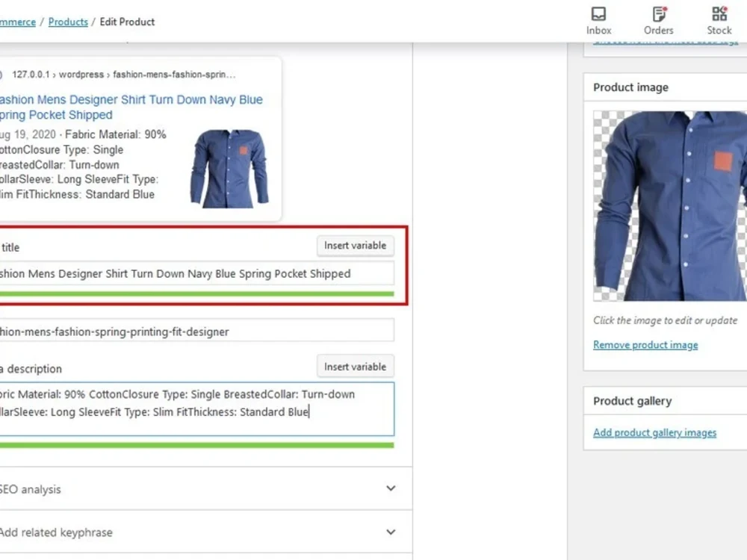Image resolution: width=747 pixels, height=560 pixels.
Task: Click the product image of blue shirt
Action: tap(670, 206)
